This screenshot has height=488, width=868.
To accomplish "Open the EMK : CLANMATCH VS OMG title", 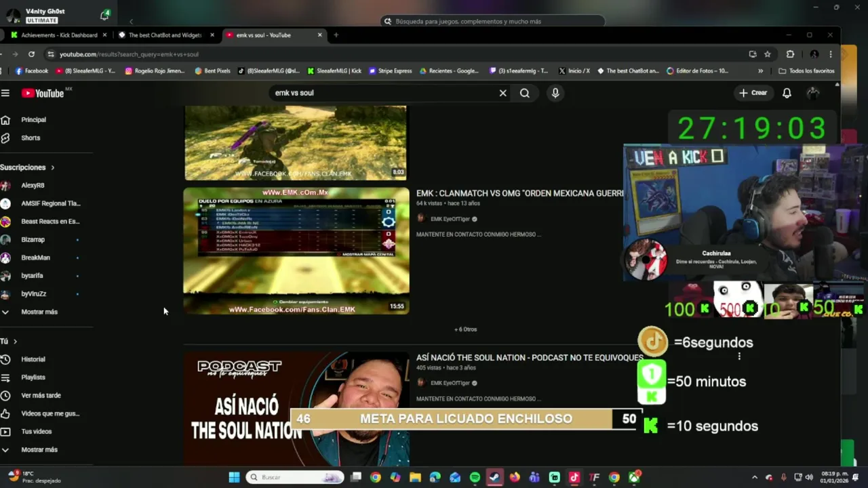I will pyautogui.click(x=519, y=193).
